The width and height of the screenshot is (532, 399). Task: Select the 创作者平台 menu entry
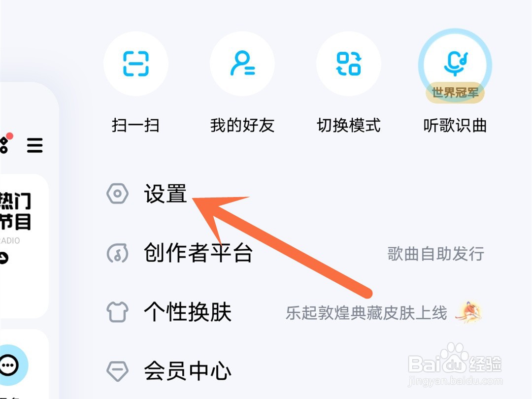(x=295, y=253)
